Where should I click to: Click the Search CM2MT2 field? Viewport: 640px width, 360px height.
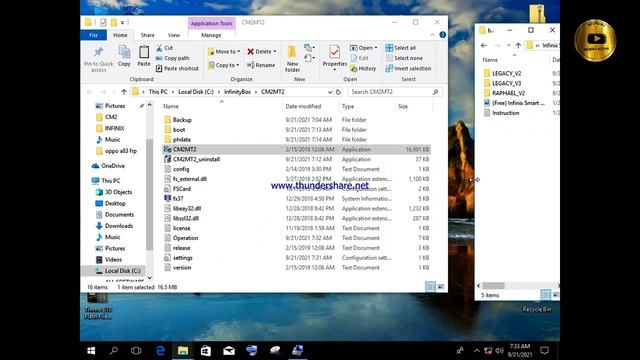point(394,92)
